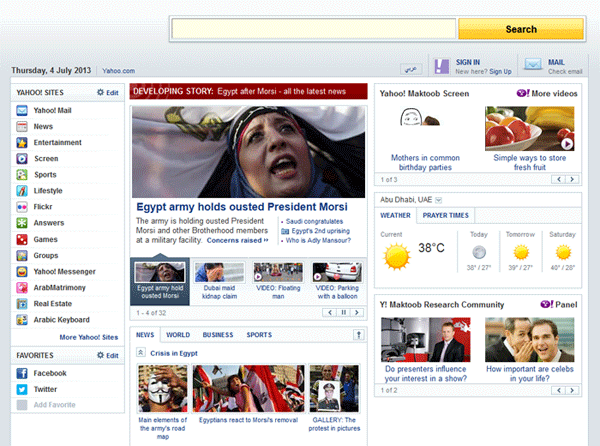Open the Games dice icon

pyautogui.click(x=22, y=239)
